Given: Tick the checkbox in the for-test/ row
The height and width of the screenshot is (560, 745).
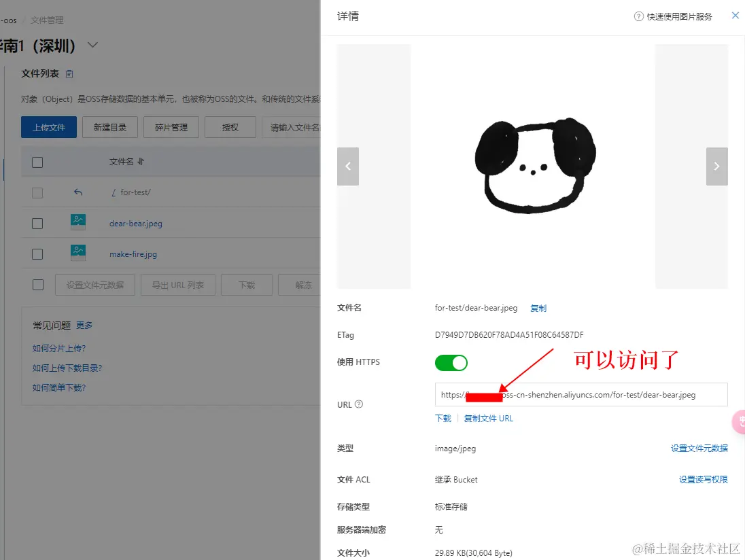Looking at the screenshot, I should pos(37,193).
